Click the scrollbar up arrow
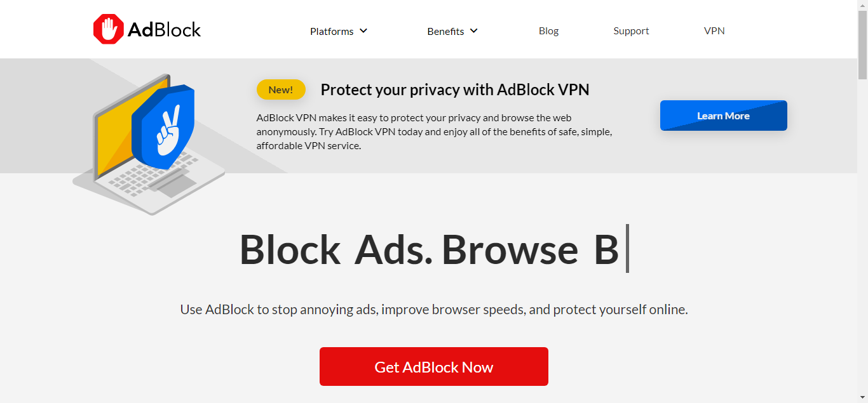 pos(862,5)
